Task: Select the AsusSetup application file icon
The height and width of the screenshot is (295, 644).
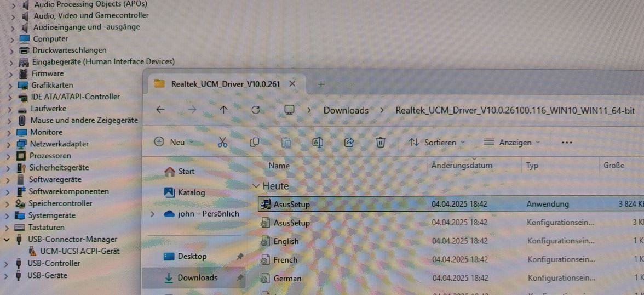Action: click(266, 204)
